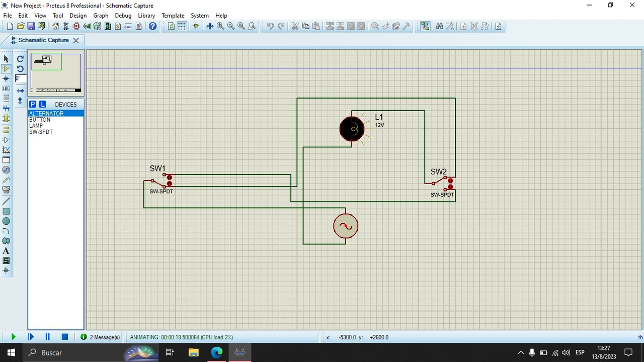This screenshot has width=644, height=362.
Task: Open the Library menu
Action: [x=146, y=16]
